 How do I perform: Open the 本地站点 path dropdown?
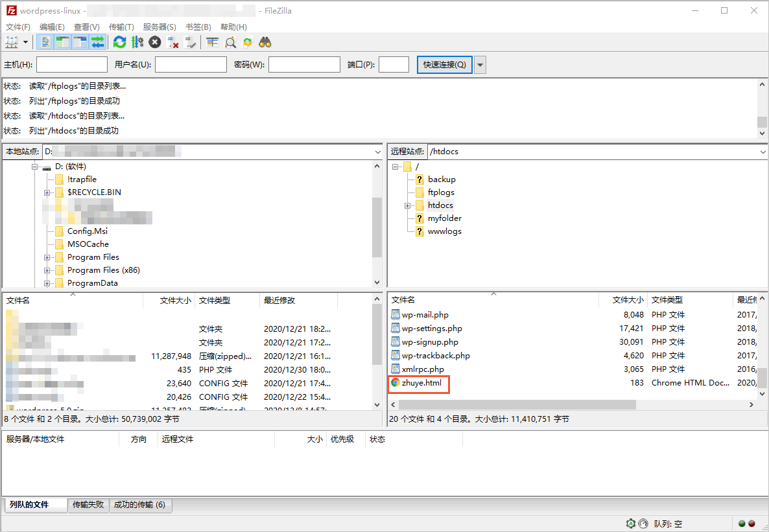[x=377, y=152]
